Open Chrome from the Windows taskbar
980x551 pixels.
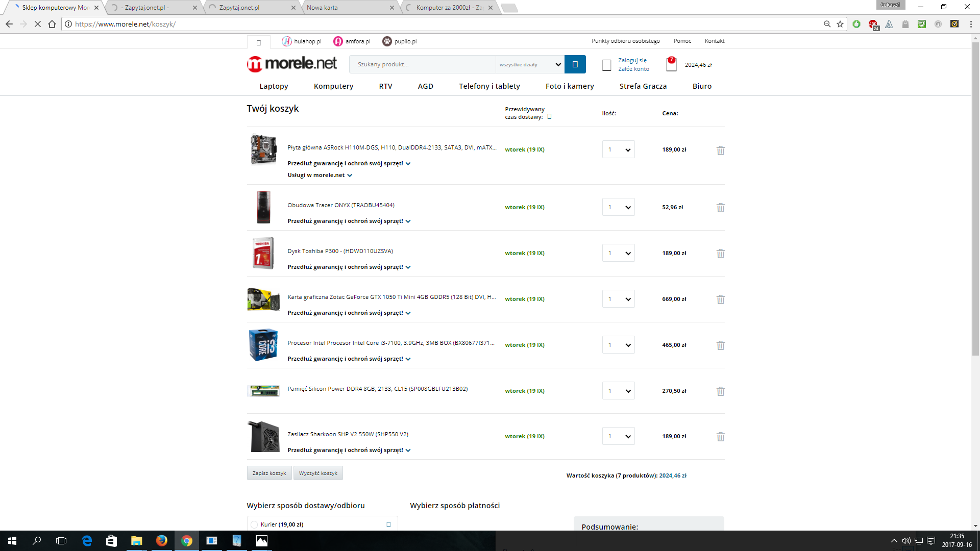click(187, 541)
